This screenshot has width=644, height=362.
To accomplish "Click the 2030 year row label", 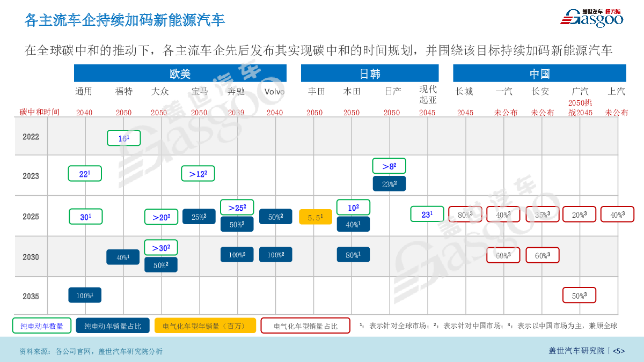I will [31, 257].
